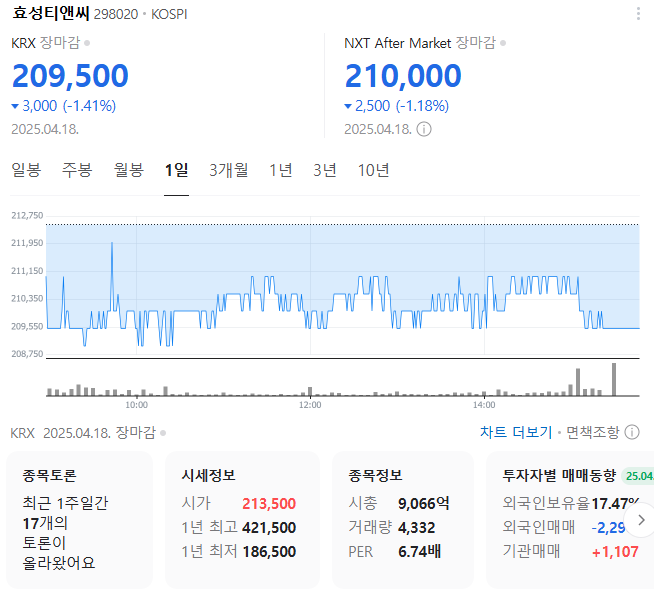The width and height of the screenshot is (654, 589).
Task: Click the 14:00 time axis label
Action: point(484,405)
